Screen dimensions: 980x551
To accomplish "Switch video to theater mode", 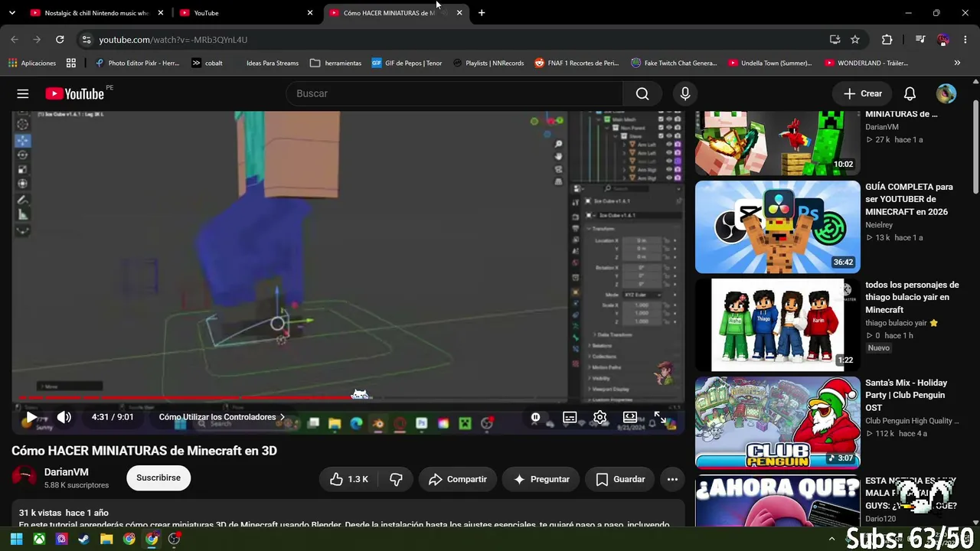I will [x=630, y=417].
